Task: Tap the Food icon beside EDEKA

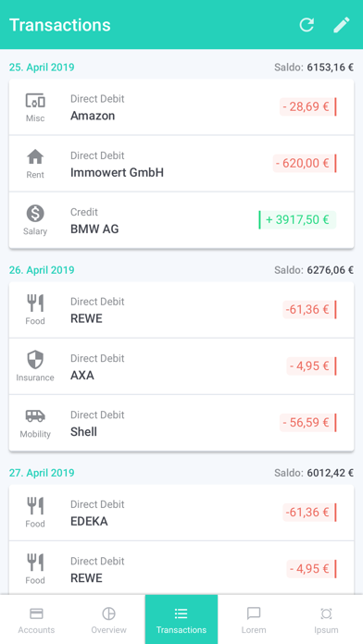Action: pos(35,505)
